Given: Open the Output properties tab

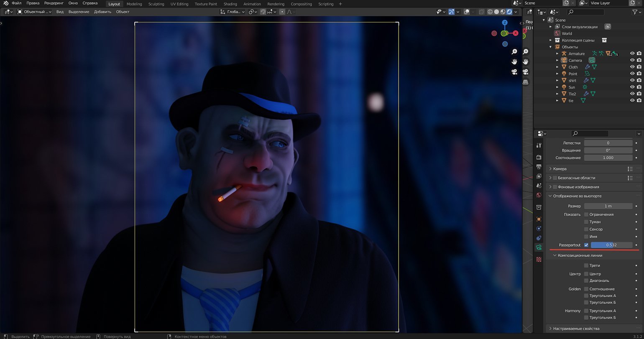Looking at the screenshot, I should (539, 167).
